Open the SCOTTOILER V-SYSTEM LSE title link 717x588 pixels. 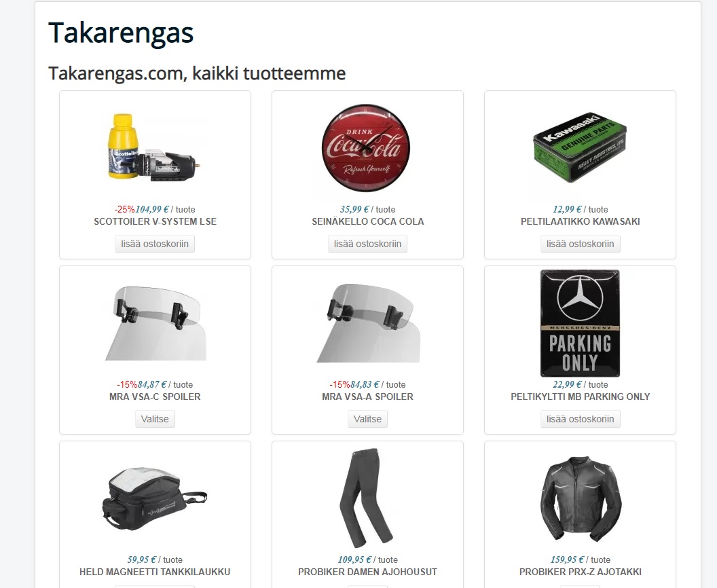[x=155, y=221]
